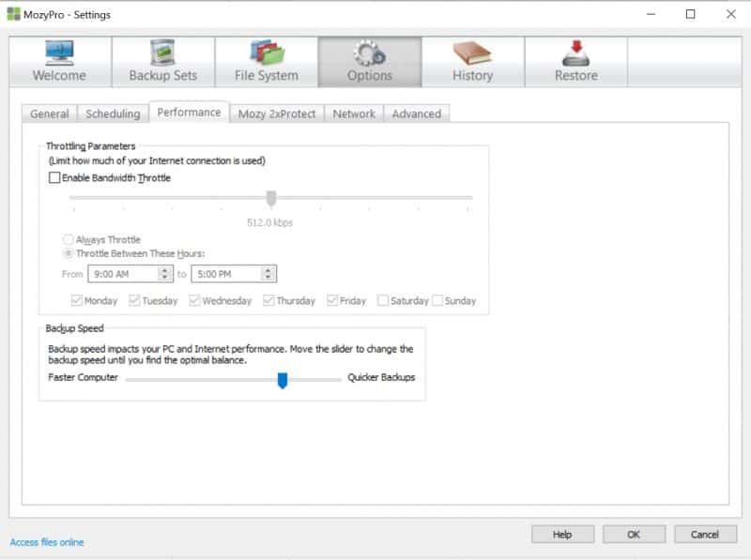Image resolution: width=751 pixels, height=560 pixels.
Task: Click the Quicker Backups label
Action: pyautogui.click(x=381, y=377)
